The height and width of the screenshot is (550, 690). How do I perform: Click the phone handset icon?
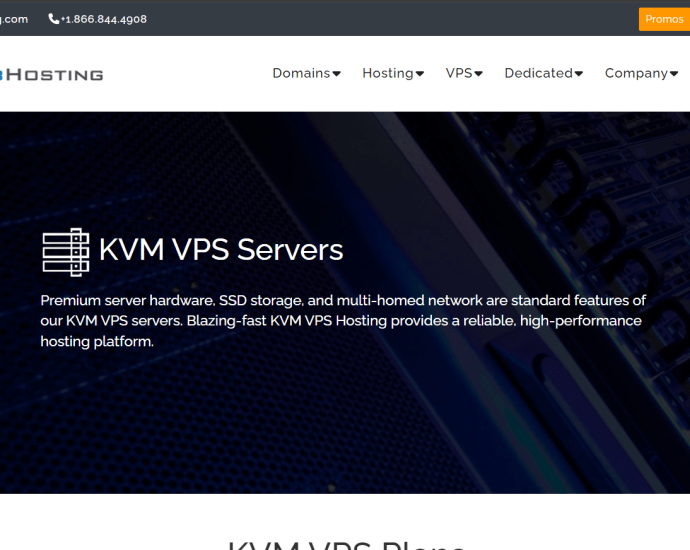(54, 19)
